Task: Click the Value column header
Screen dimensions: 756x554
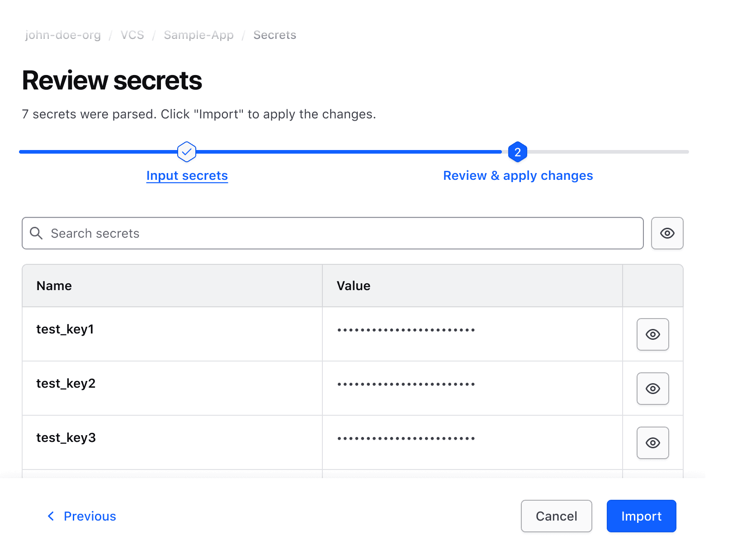Action: coord(354,286)
